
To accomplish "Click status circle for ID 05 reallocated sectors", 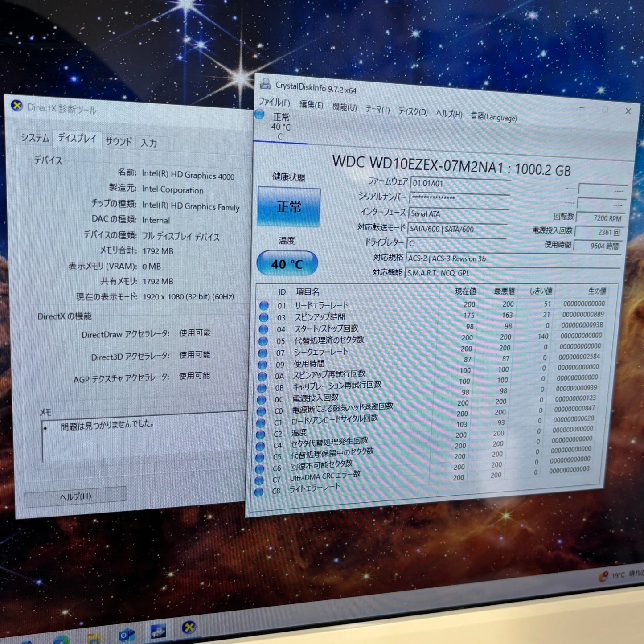I will pyautogui.click(x=263, y=341).
